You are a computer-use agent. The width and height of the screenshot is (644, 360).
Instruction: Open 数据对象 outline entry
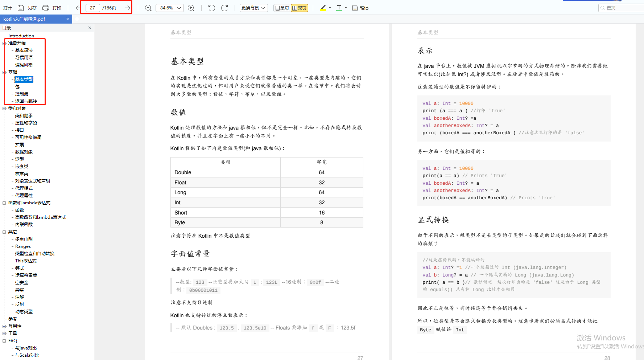24,152
